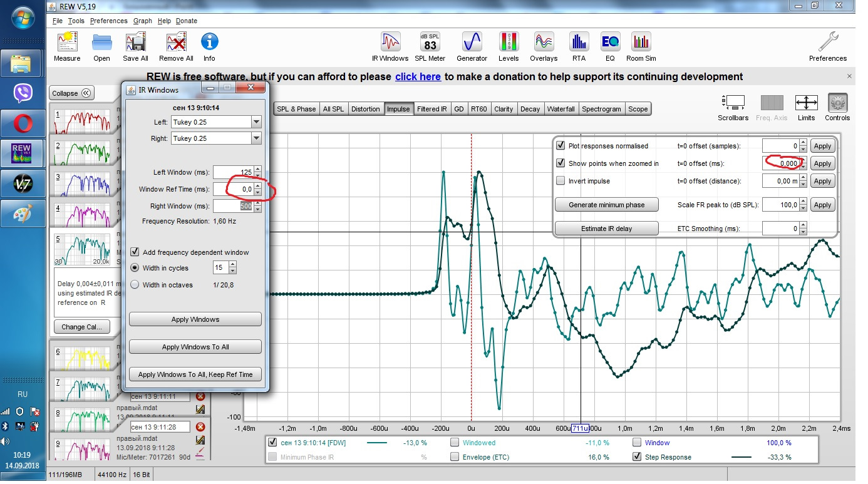This screenshot has height=484, width=868.
Task: Open Opera browser from the taskbar
Action: click(24, 123)
